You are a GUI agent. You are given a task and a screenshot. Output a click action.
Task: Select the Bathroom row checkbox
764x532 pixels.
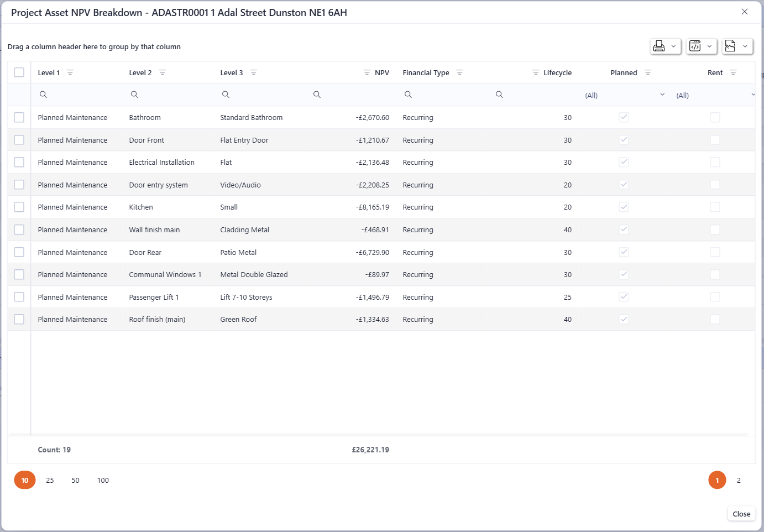[x=19, y=117]
